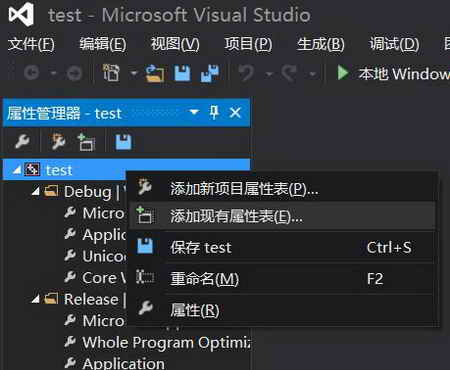Collapse the Release configuration folder
Viewport: 450px width, 384px height.
[36, 299]
